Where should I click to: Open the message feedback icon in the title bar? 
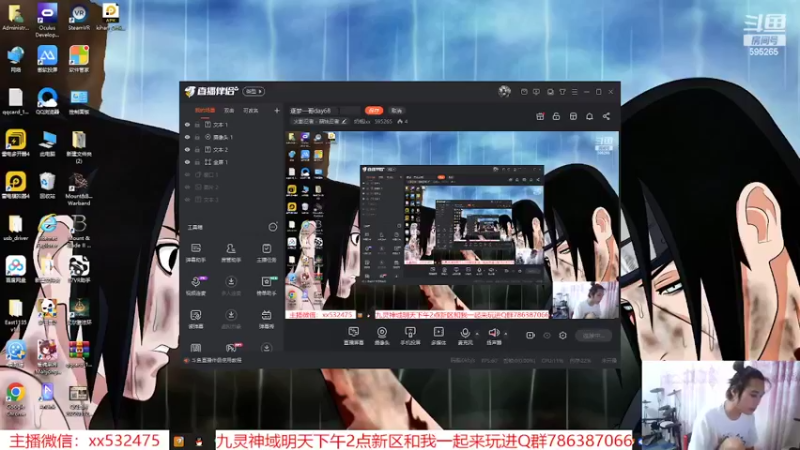(x=536, y=92)
